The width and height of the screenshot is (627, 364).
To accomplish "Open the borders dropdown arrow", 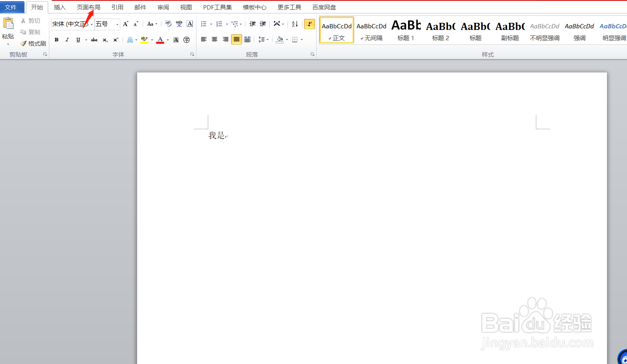I will click(x=302, y=39).
